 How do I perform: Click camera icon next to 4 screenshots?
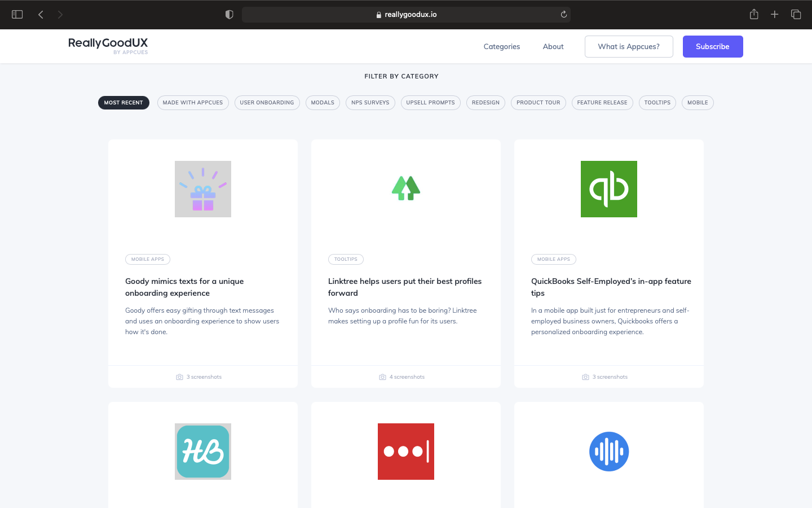click(382, 377)
